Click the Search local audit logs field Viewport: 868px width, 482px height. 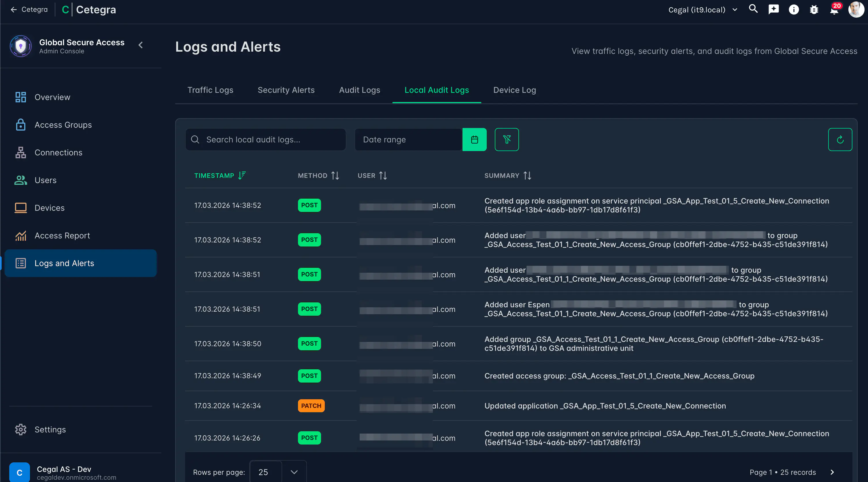(x=265, y=140)
